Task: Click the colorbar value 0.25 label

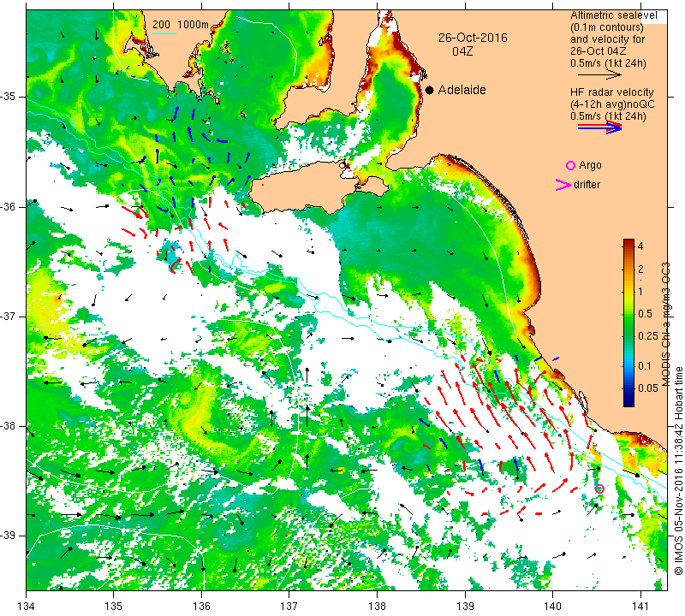Action: pyautogui.click(x=647, y=335)
